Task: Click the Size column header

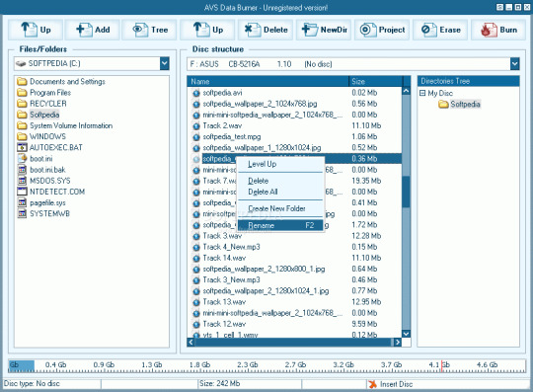Action: tap(375, 81)
